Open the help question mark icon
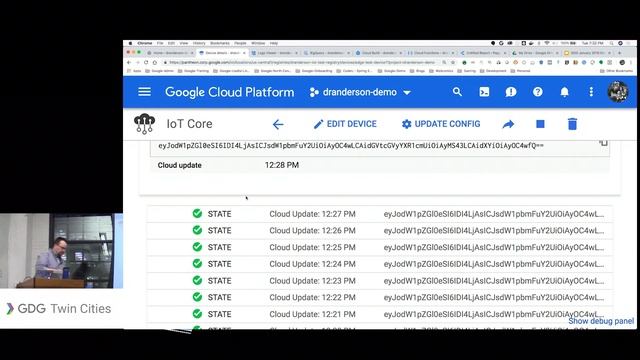The width and height of the screenshot is (640, 360). [538, 92]
